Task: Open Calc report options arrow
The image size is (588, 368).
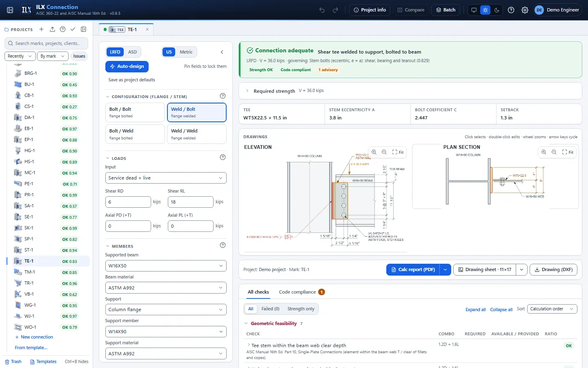Action: [445, 269]
